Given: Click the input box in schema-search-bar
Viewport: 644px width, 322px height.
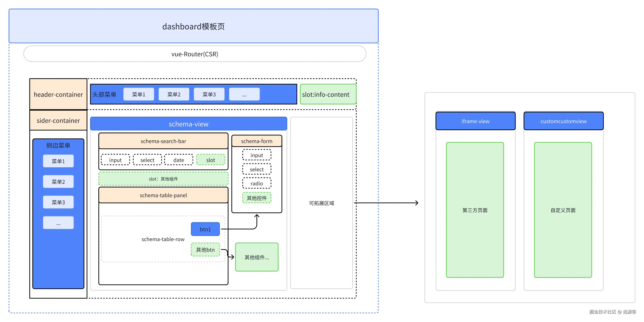Looking at the screenshot, I should coord(115,160).
